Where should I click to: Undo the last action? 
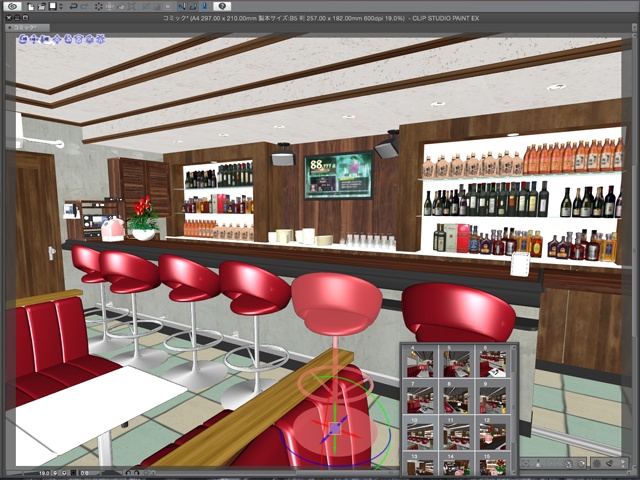[x=73, y=7]
